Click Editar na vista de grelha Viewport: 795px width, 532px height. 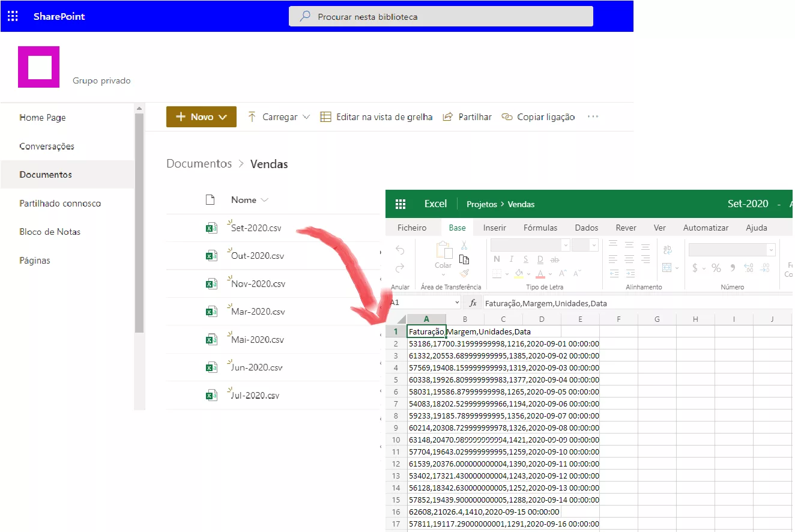(376, 117)
